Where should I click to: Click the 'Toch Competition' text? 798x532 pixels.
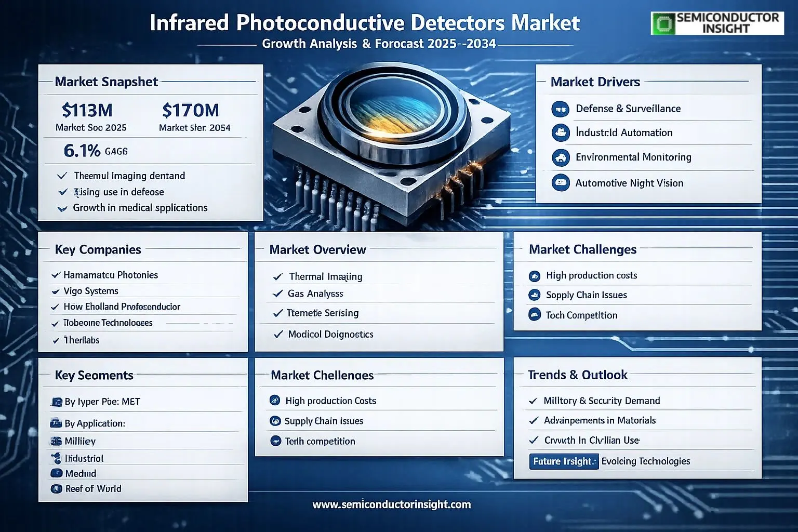pos(582,315)
